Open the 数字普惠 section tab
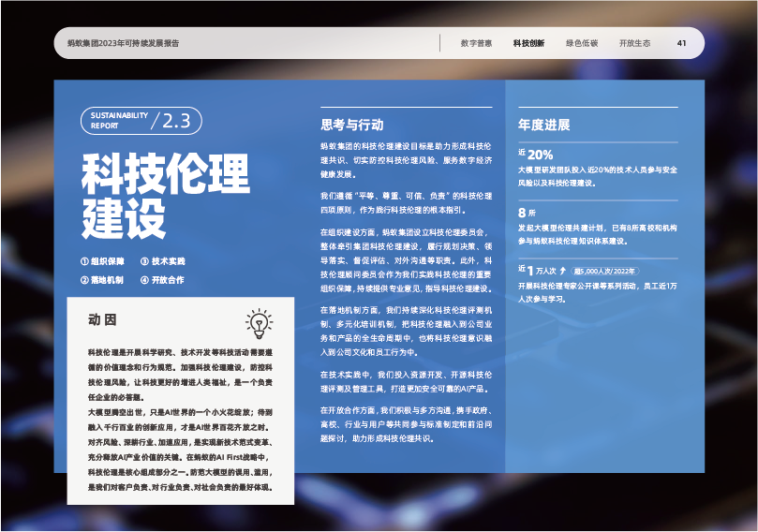The width and height of the screenshot is (758, 532). point(476,43)
